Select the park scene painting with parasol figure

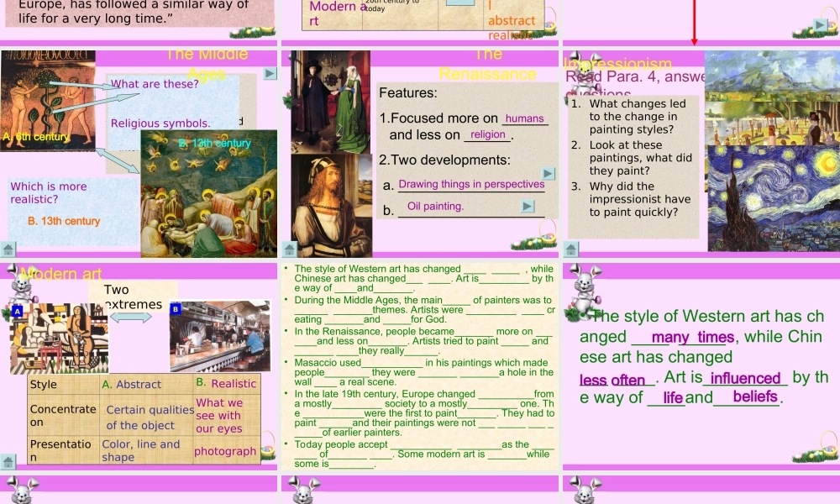click(x=772, y=122)
